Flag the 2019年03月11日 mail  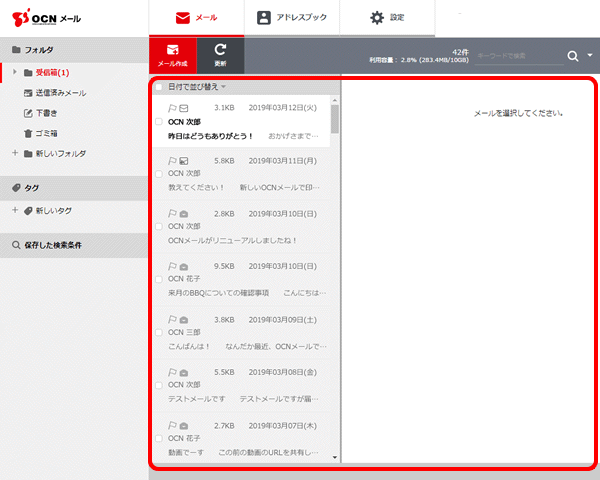[x=172, y=161]
